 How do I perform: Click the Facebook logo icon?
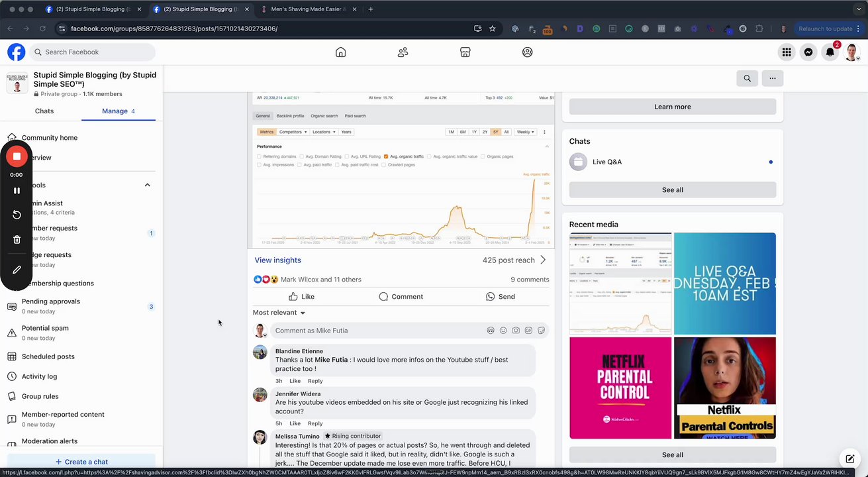pyautogui.click(x=16, y=52)
